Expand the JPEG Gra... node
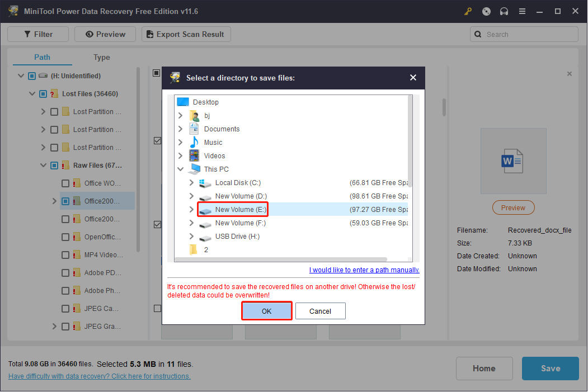588x392 pixels. 54,327
